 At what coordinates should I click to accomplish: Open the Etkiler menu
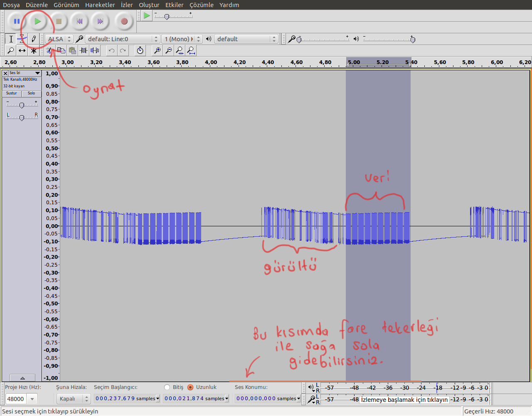tap(174, 5)
